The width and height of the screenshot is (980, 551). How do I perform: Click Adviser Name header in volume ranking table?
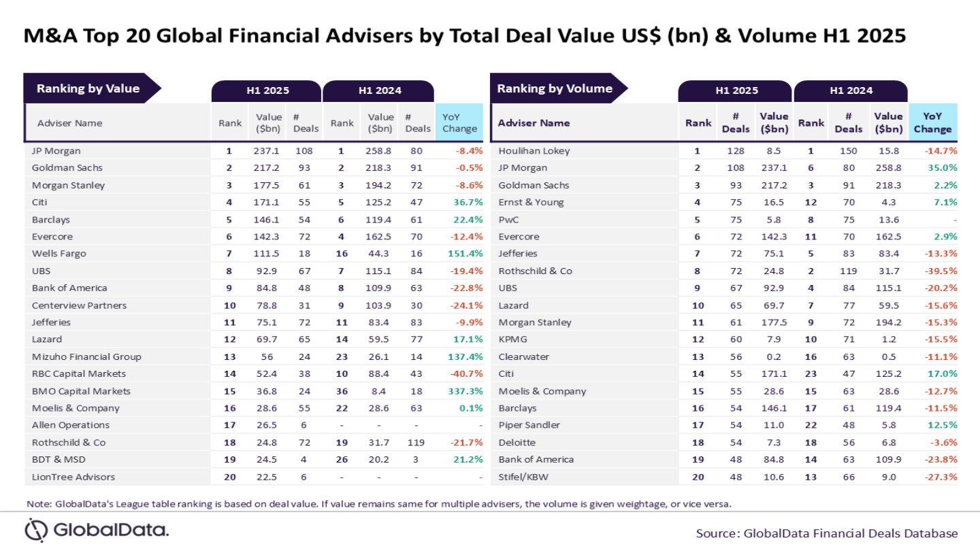[x=534, y=123]
